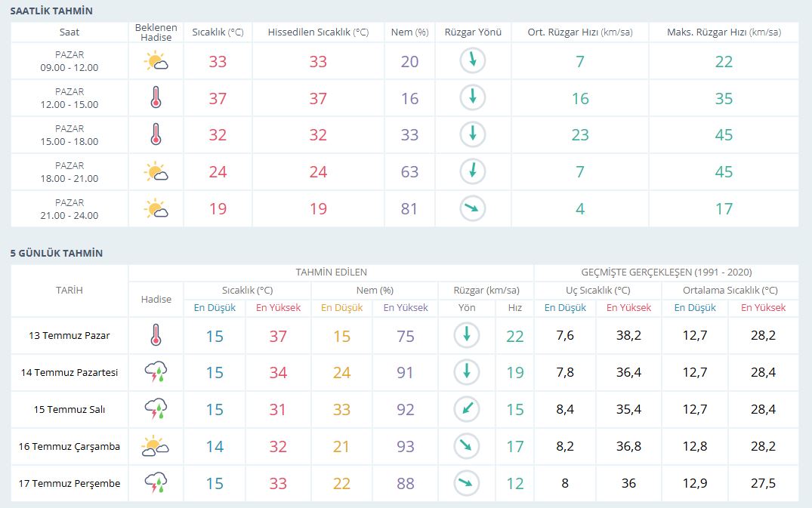This screenshot has width=812, height=508.
Task: Select the SAATLİK TAHMİN section heading
Action: pyautogui.click(x=52, y=11)
